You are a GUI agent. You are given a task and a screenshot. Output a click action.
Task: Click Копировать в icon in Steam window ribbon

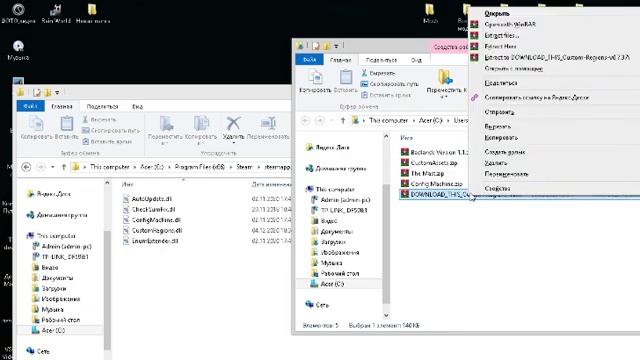(201, 123)
